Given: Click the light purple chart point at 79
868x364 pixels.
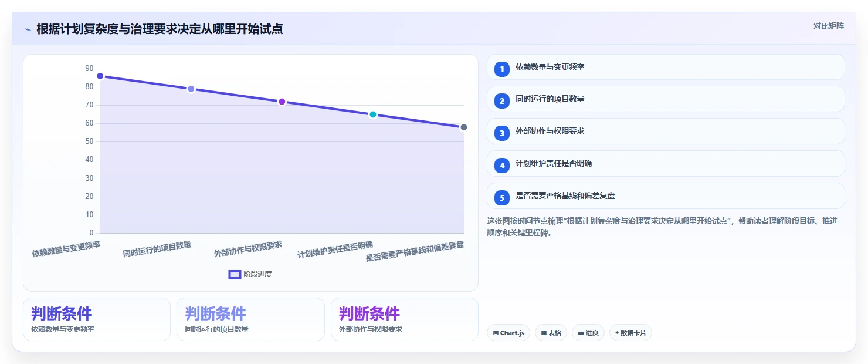Looking at the screenshot, I should click(191, 89).
